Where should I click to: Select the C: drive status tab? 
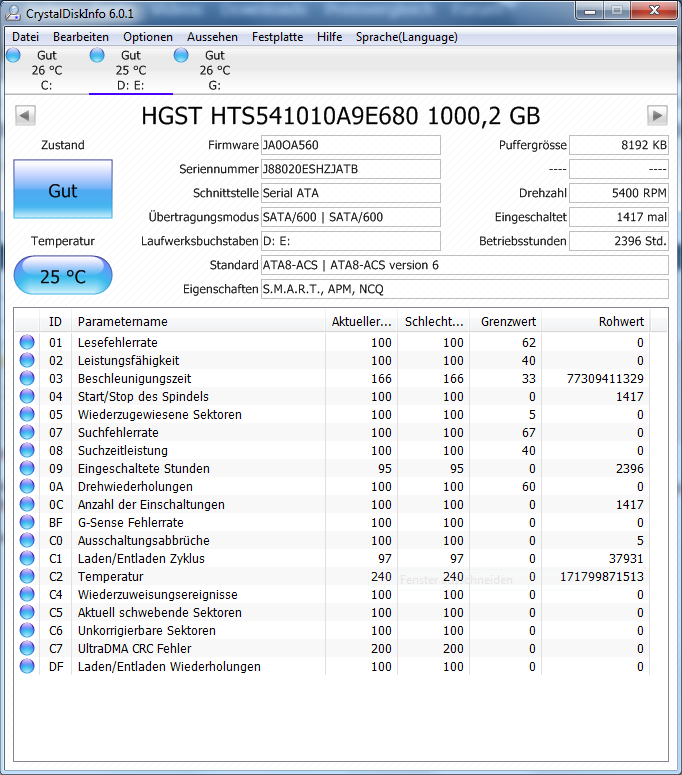click(x=46, y=70)
